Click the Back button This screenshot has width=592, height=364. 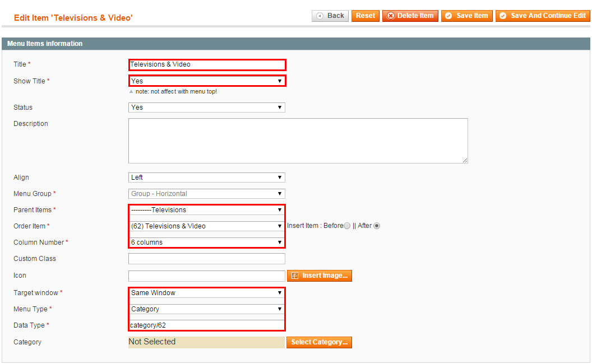[330, 16]
